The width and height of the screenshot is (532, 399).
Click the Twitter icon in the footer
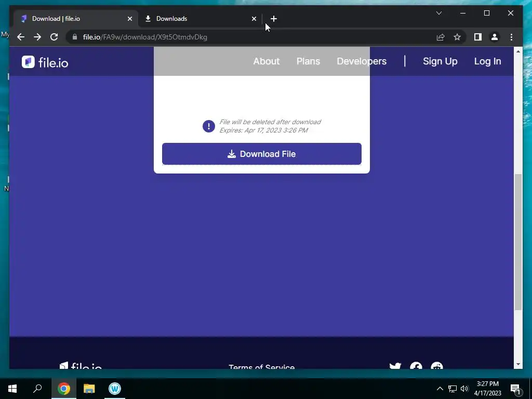pos(395,366)
